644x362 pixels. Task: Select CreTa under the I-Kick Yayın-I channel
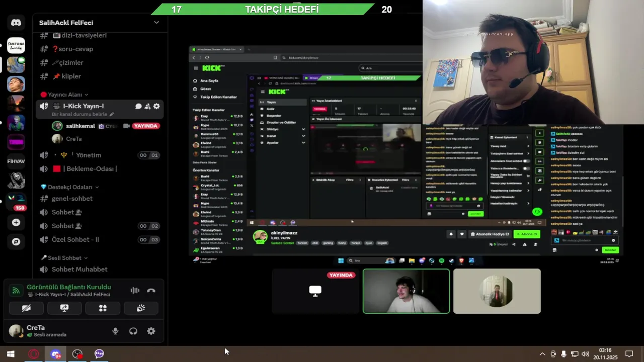click(x=73, y=139)
